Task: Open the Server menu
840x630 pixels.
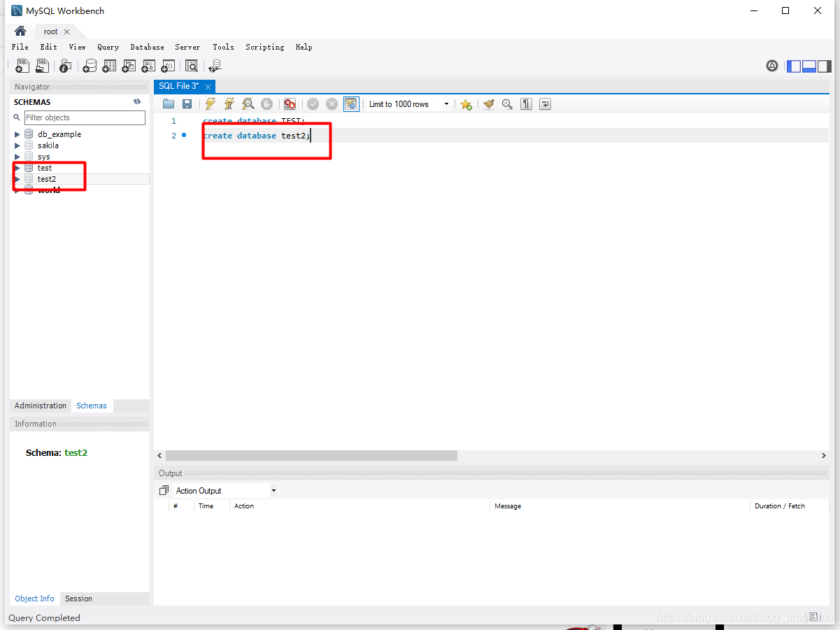Action: pyautogui.click(x=187, y=47)
